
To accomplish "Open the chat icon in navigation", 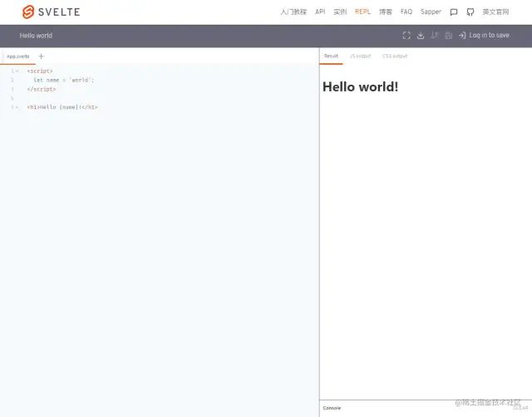I will pos(454,12).
